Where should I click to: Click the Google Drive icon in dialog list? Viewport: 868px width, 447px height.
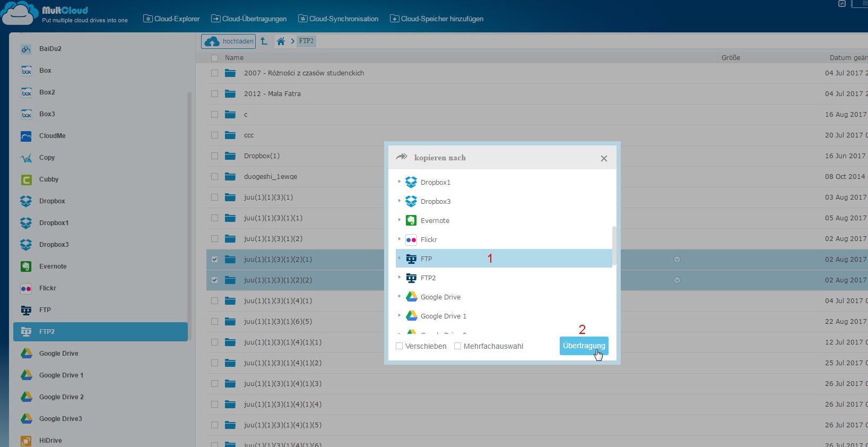(x=411, y=297)
